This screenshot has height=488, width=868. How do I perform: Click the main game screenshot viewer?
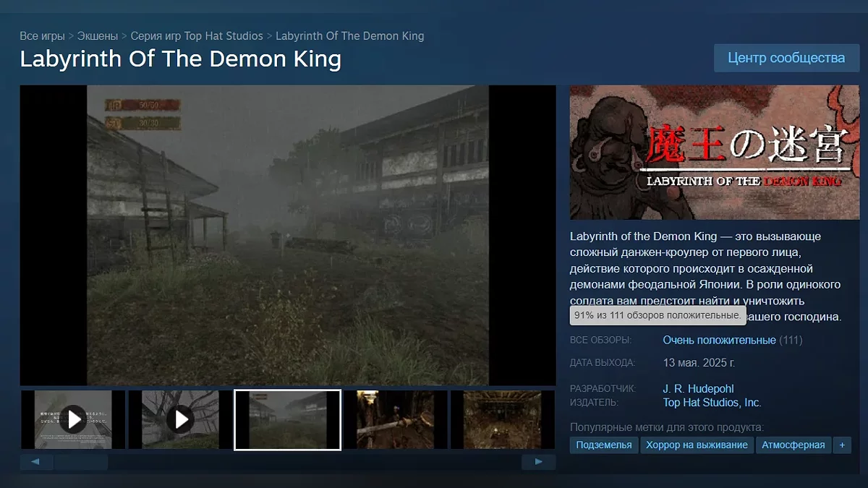[288, 236]
